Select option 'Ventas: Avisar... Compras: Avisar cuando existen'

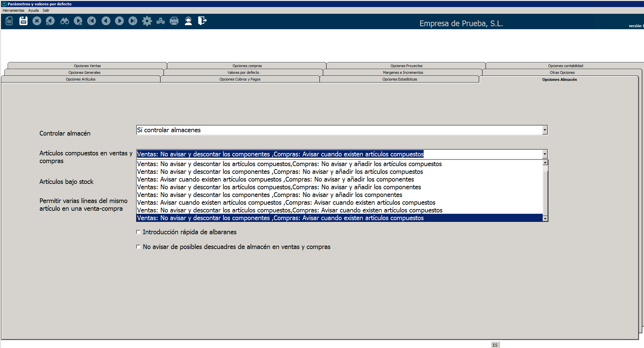286,202
